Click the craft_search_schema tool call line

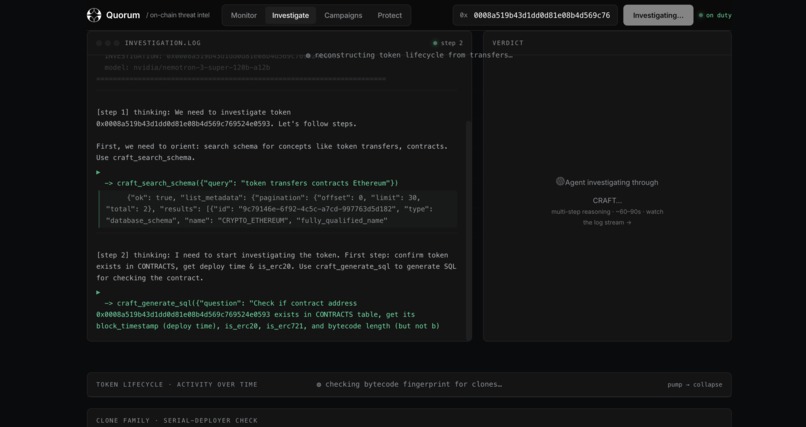251,183
